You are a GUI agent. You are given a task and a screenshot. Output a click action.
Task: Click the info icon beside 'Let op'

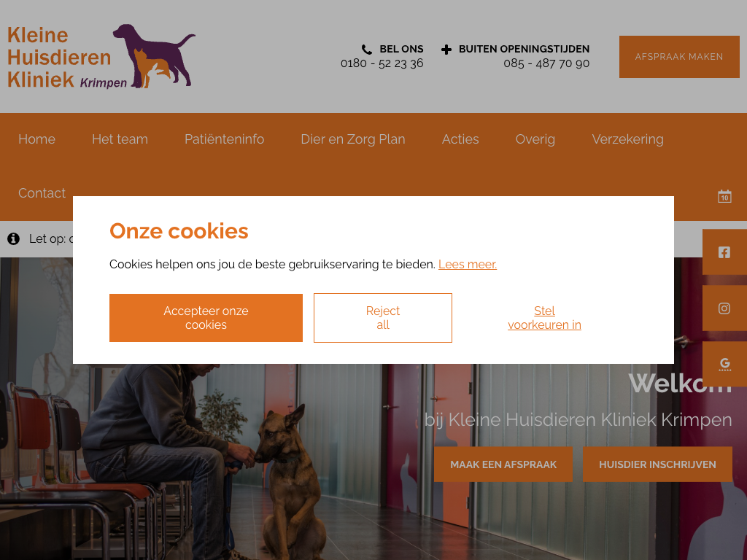coord(13,238)
